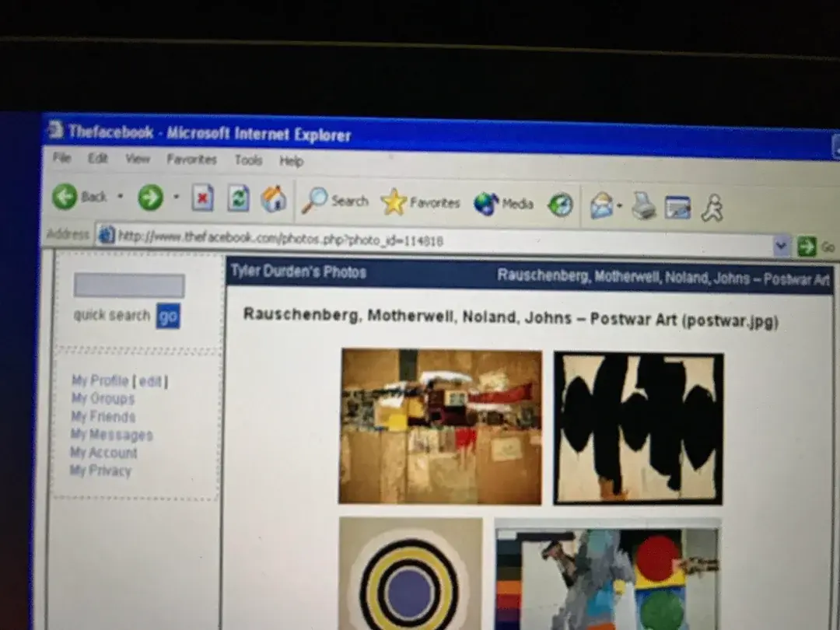Open the Media globe toolbar button
840x630 pixels.
tap(503, 204)
